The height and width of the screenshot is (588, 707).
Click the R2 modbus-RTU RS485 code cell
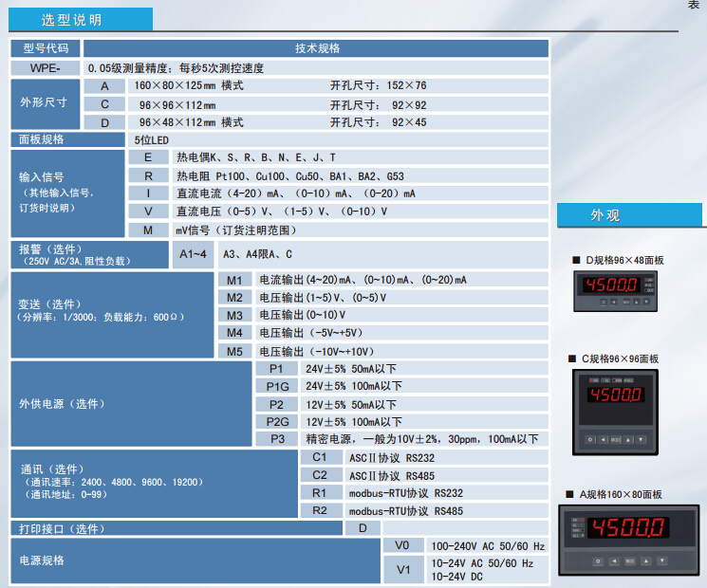click(319, 510)
